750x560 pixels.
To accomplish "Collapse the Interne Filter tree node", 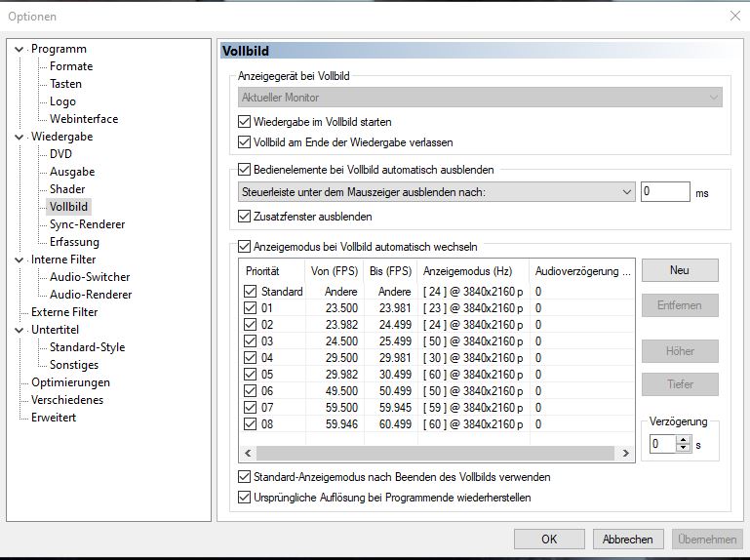I will click(20, 260).
